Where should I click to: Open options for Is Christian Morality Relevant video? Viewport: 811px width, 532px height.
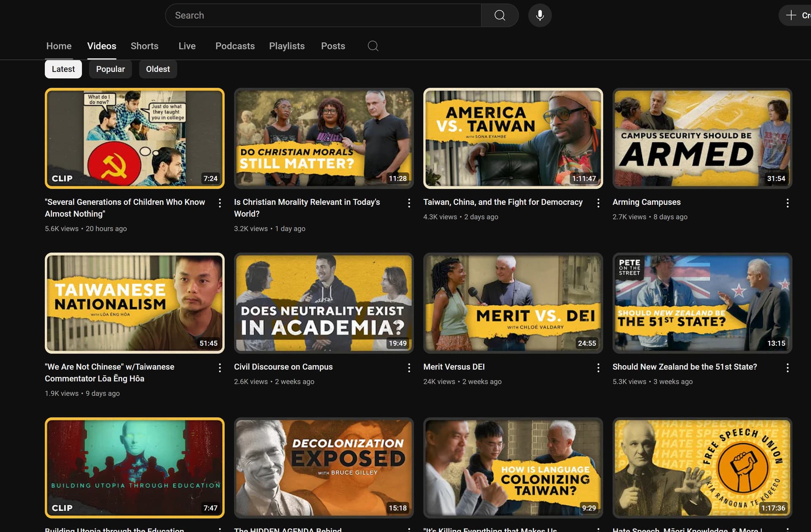tap(409, 203)
